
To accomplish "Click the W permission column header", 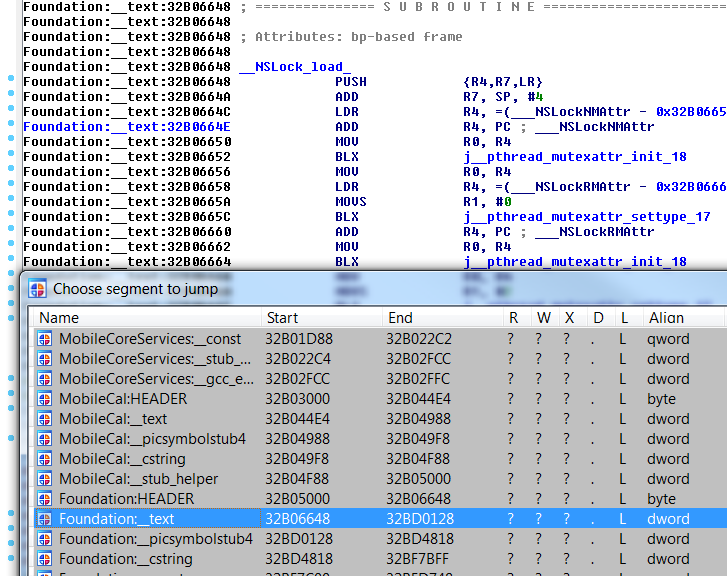I will click(x=545, y=318).
